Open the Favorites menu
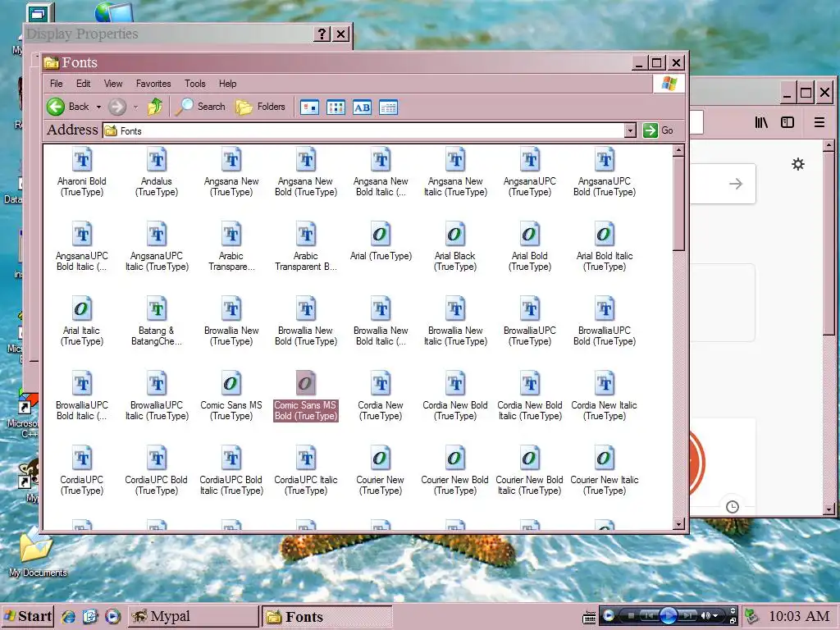 tap(153, 84)
